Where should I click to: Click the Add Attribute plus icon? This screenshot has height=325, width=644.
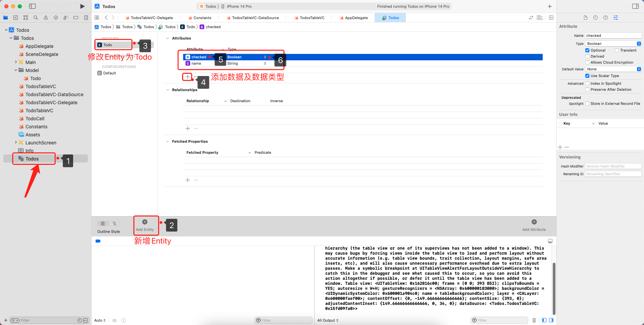[534, 222]
